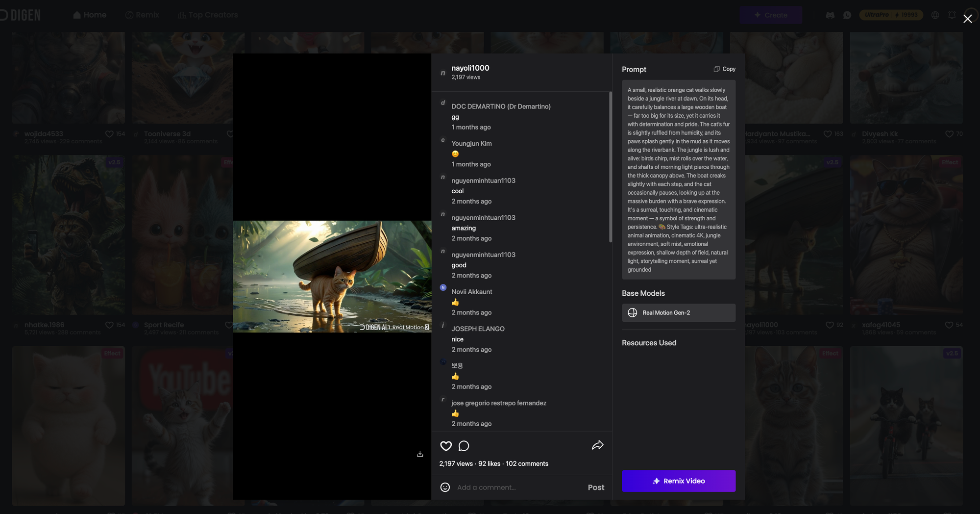Open Top Creators in top navigation

click(208, 15)
